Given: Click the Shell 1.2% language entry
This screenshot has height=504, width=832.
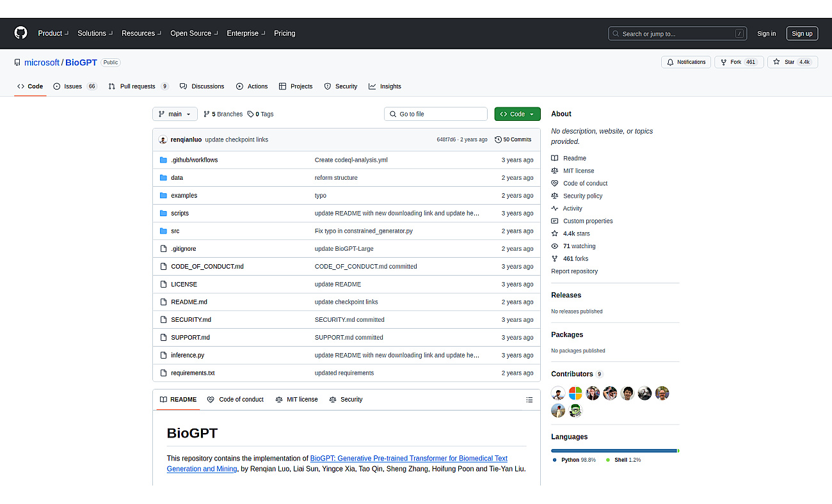Looking at the screenshot, I should pyautogui.click(x=623, y=460).
